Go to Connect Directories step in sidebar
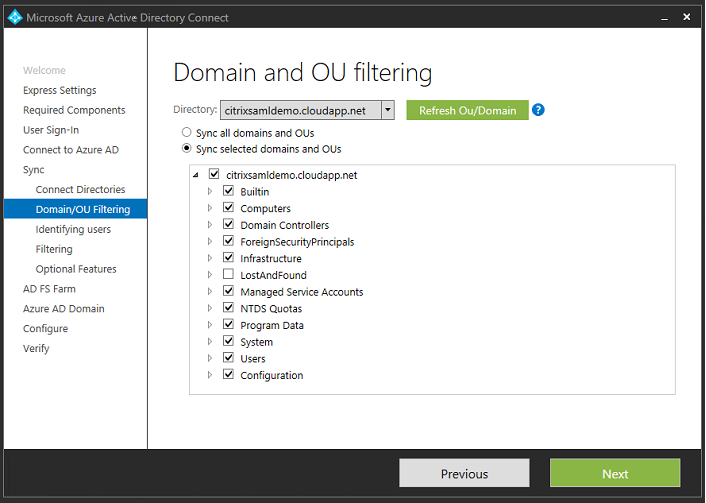The height and width of the screenshot is (503, 706). click(80, 189)
